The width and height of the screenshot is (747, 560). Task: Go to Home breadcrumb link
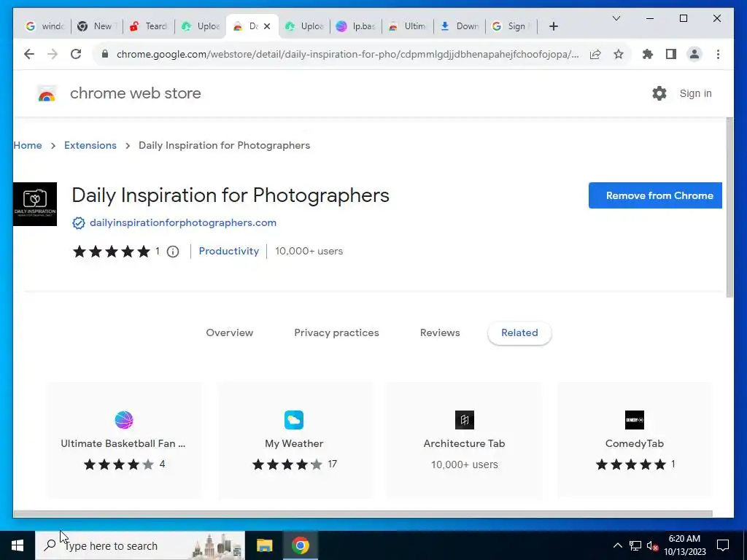pyautogui.click(x=28, y=145)
